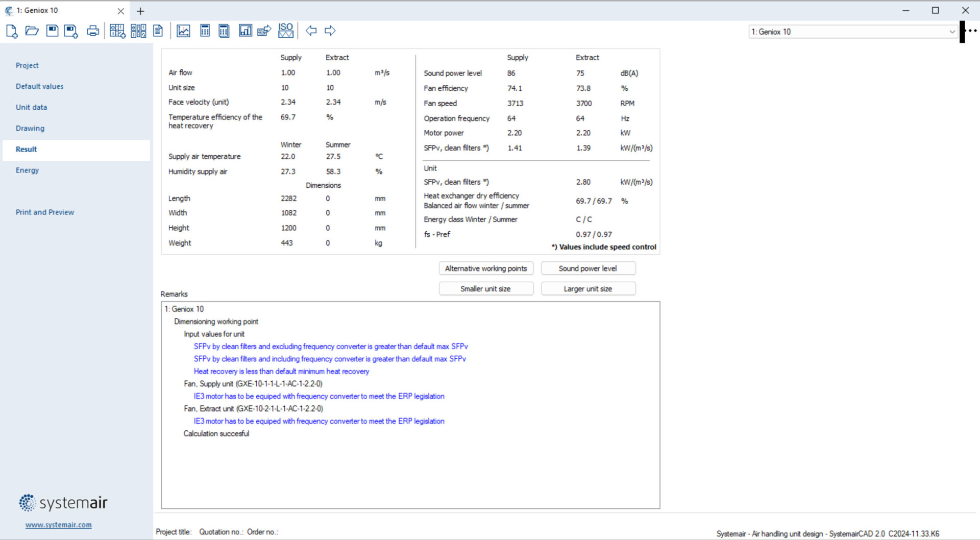Screen dimensions: 980x540
Task: Select SFPv excluding frequency converter remark
Action: click(331, 347)
